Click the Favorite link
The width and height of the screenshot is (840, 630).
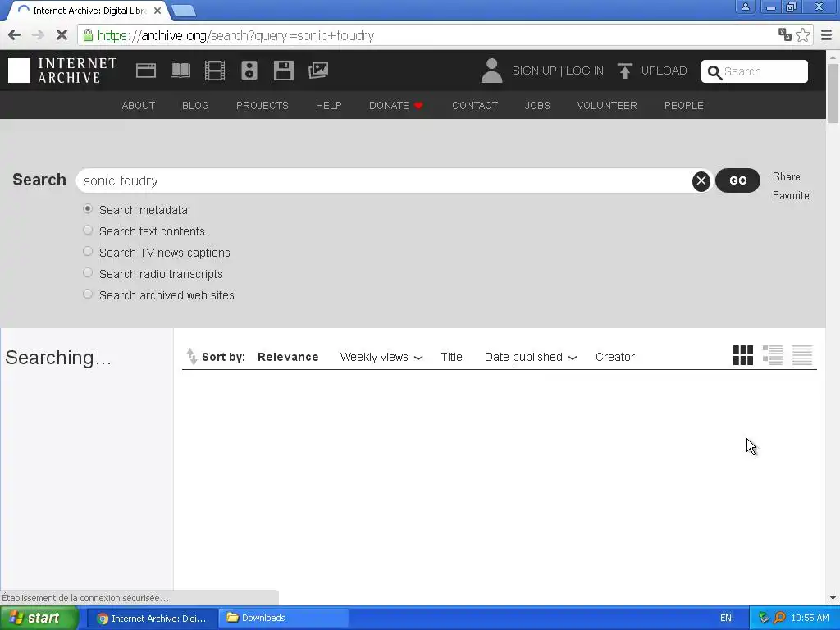tap(791, 195)
